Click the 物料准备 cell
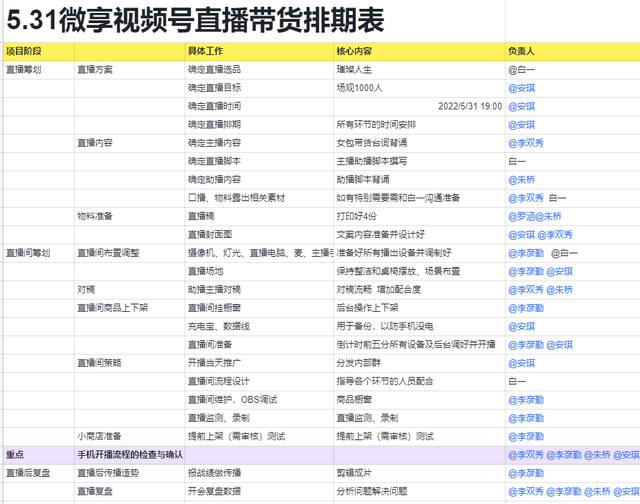This screenshot has width=640, height=504. (129, 216)
